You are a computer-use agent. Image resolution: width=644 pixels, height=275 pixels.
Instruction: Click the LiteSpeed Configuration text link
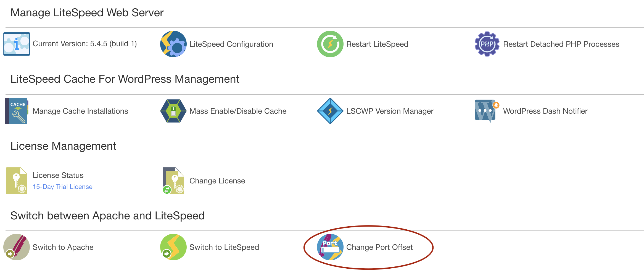coord(231,44)
